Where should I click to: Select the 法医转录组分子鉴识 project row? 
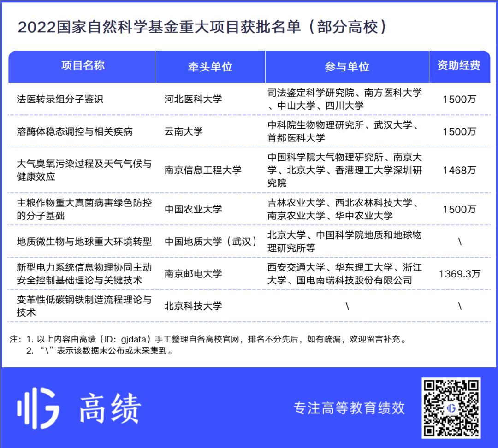(60, 99)
